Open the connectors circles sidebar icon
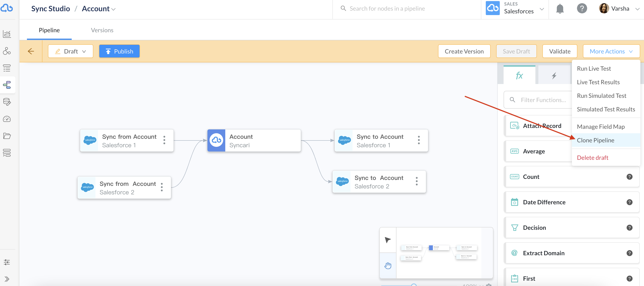The image size is (644, 286). click(x=7, y=51)
